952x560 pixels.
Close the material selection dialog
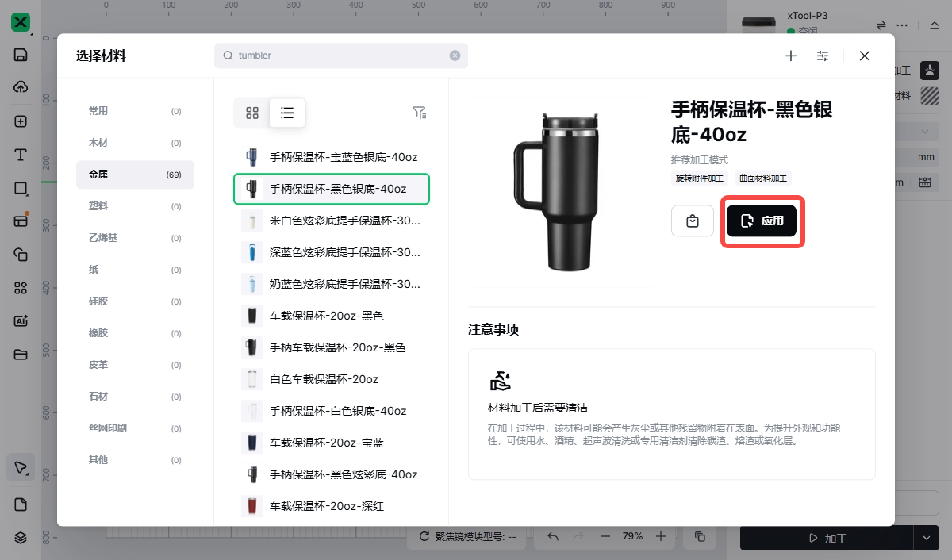(865, 56)
